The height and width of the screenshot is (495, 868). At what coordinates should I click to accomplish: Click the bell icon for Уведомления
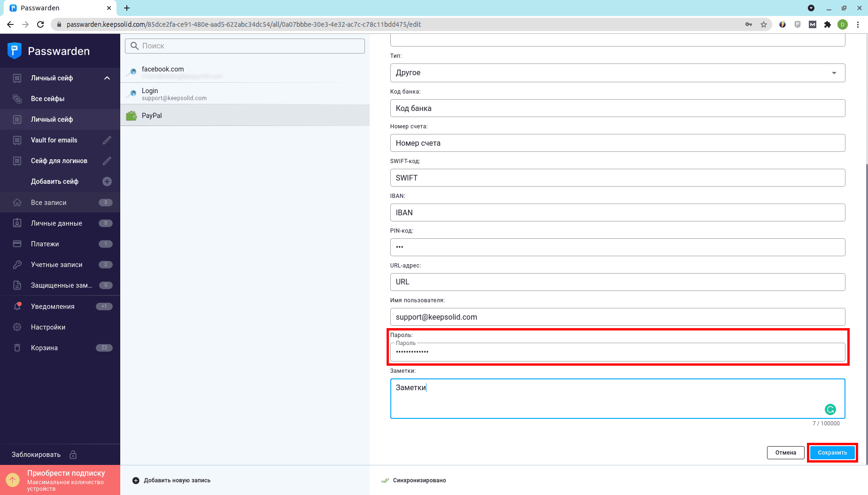[17, 306]
